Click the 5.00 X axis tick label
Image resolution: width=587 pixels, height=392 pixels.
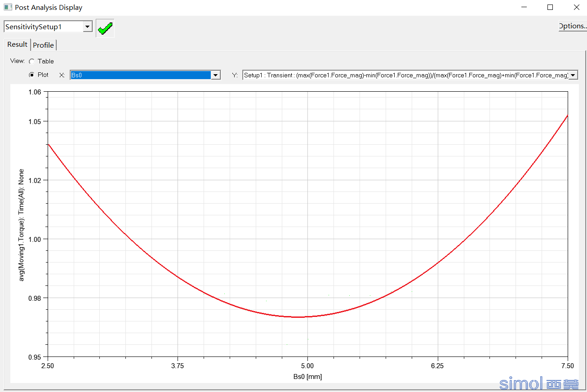tap(307, 366)
